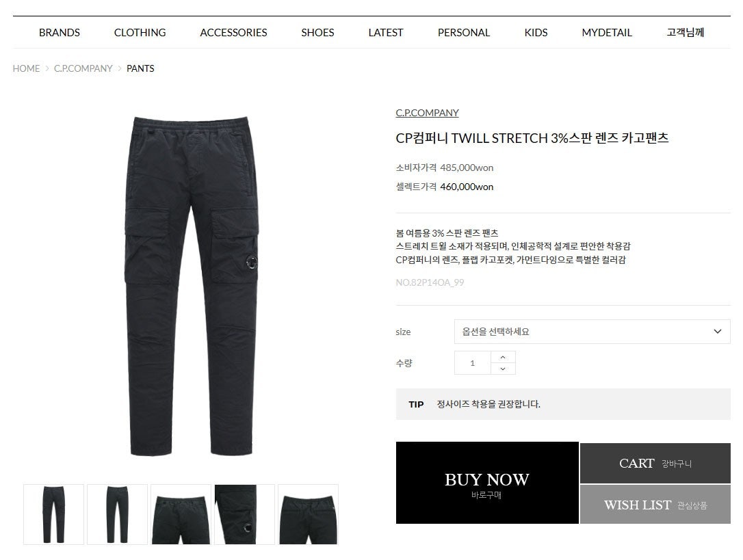Screen dimensions: 743x560
Task: Open the CLOTHING menu
Action: (x=140, y=33)
